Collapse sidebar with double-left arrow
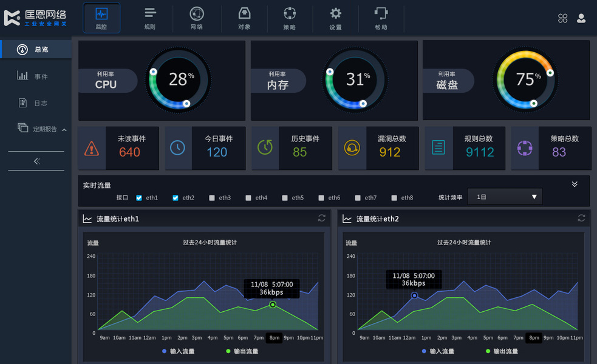This screenshot has width=597, height=364. (x=36, y=161)
